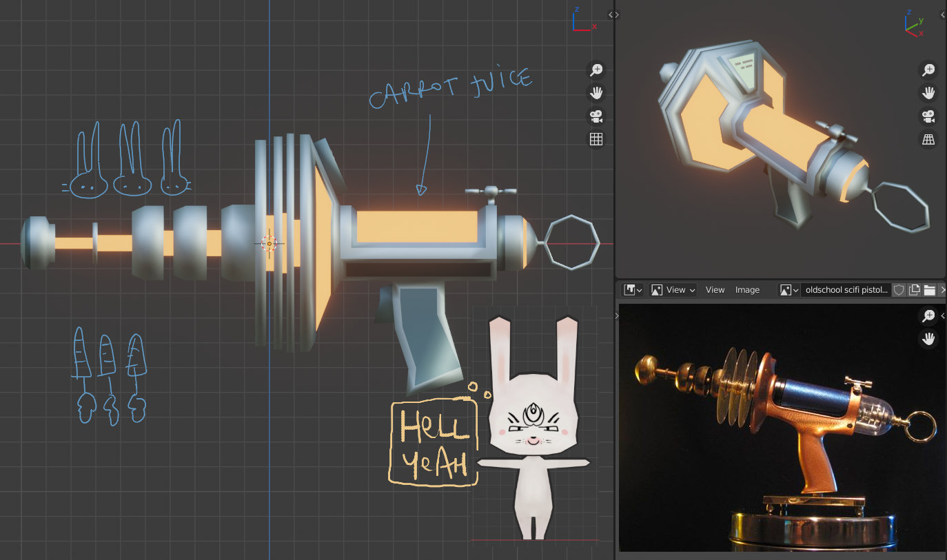Toggle perspective with the grid icon in left viewport
This screenshot has height=560, width=947.
tap(596, 138)
